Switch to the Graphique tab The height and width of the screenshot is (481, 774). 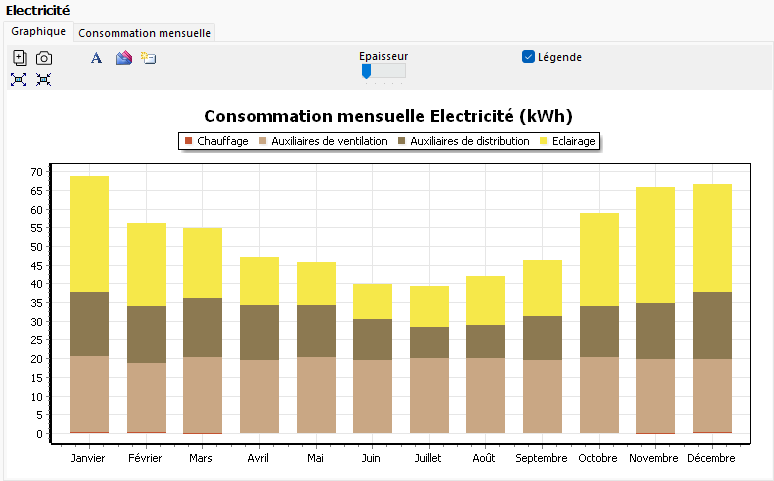(x=39, y=31)
